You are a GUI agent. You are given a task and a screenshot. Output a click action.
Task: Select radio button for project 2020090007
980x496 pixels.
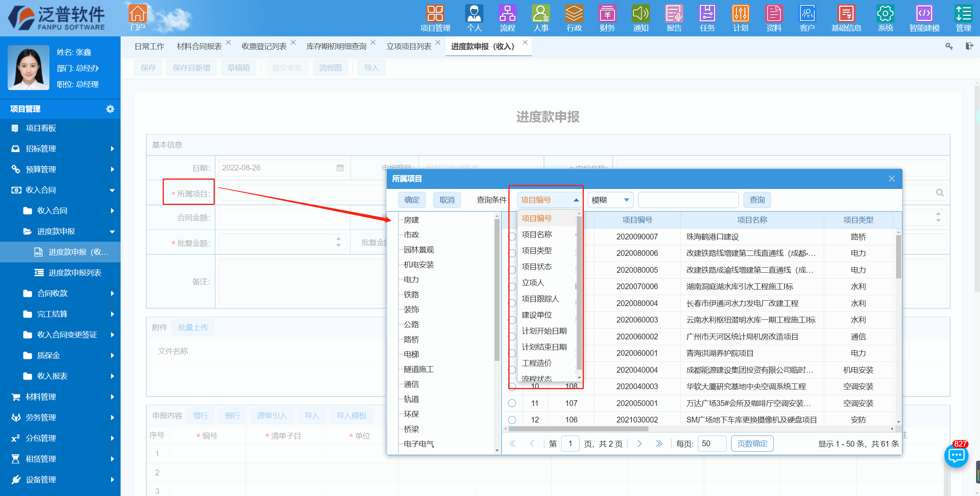(x=512, y=237)
